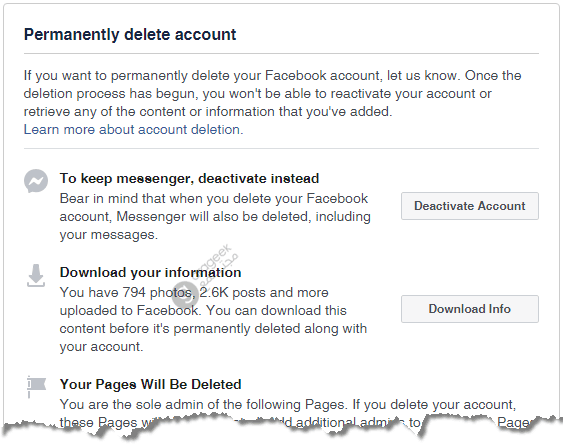Viewport: 563px width, 444px height.
Task: Click the download arrow icon
Action: 36,276
